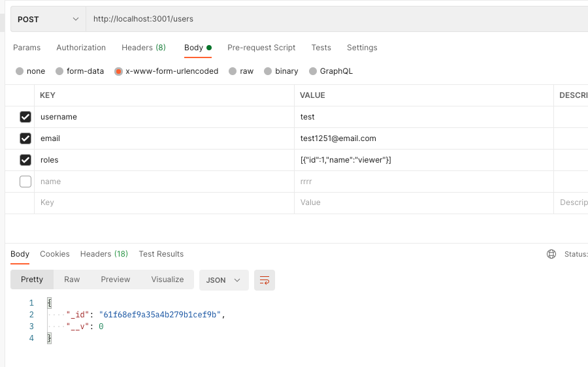Switch to Raw response view
The image size is (588, 367).
[72, 279]
